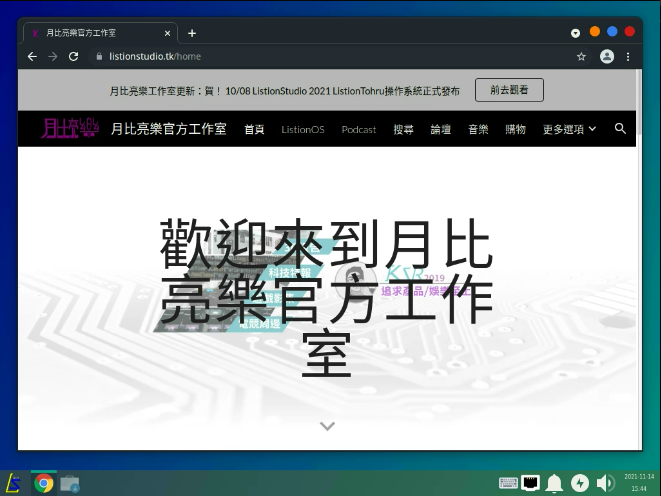Click the site search magnifier icon
Image resolution: width=661 pixels, height=496 pixels.
coord(620,129)
